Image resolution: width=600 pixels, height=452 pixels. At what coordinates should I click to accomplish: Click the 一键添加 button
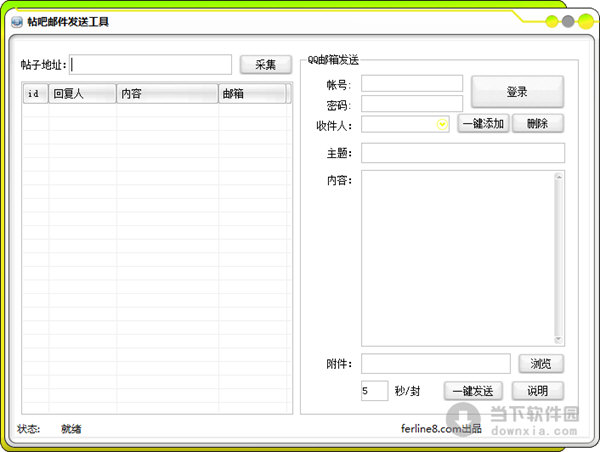(x=483, y=124)
